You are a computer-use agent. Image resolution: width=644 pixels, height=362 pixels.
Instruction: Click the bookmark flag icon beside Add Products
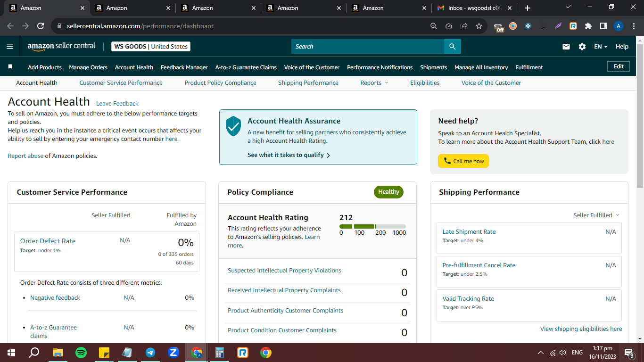[x=10, y=67]
